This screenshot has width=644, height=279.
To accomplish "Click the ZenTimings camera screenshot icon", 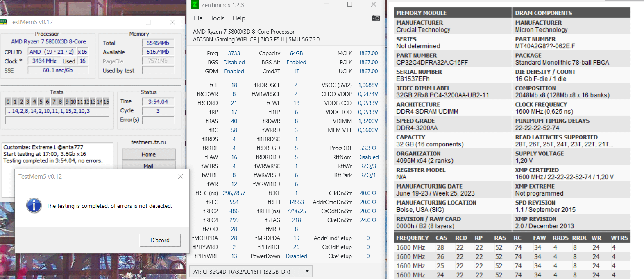I will coord(376,18).
